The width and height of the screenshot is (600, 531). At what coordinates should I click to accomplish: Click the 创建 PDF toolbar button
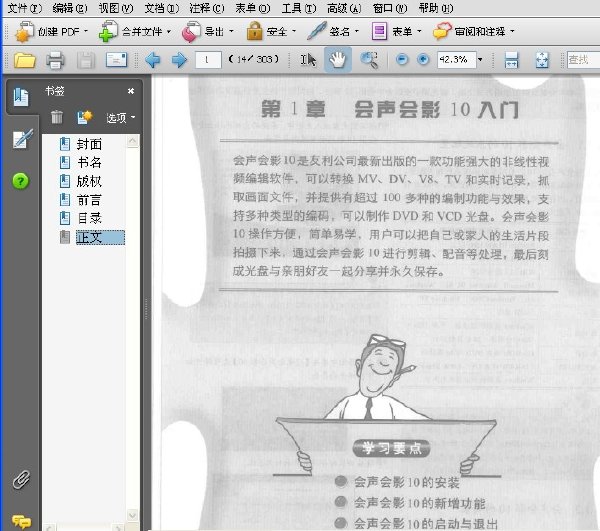point(51,31)
